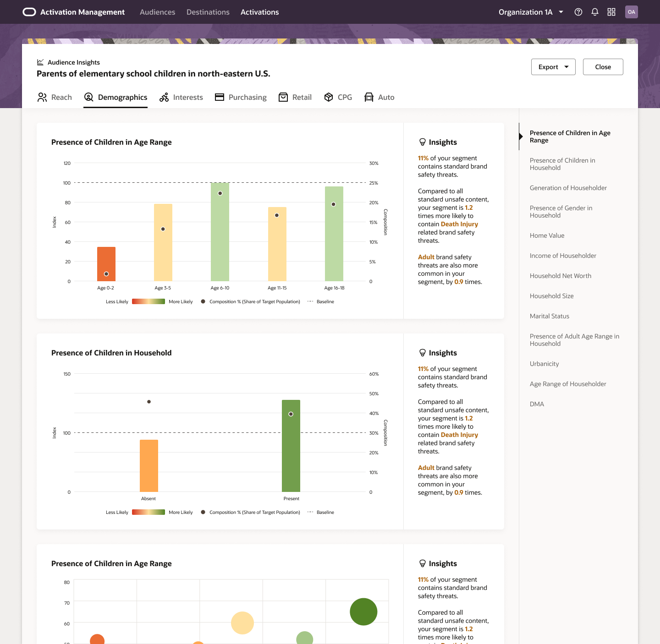Screen dimensions: 660x644
Task: Open the OA user avatar
Action: click(x=632, y=12)
